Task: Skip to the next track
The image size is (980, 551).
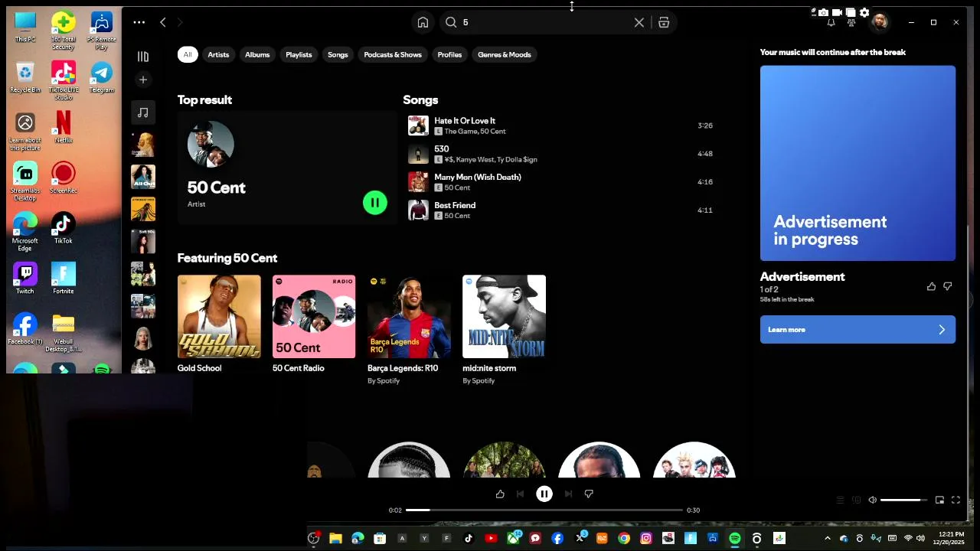Action: click(x=568, y=494)
